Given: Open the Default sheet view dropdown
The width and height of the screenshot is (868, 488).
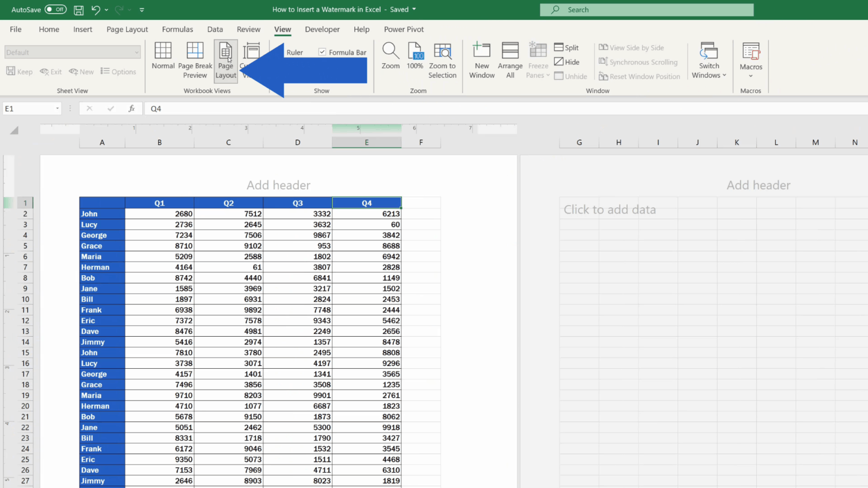Looking at the screenshot, I should click(72, 52).
